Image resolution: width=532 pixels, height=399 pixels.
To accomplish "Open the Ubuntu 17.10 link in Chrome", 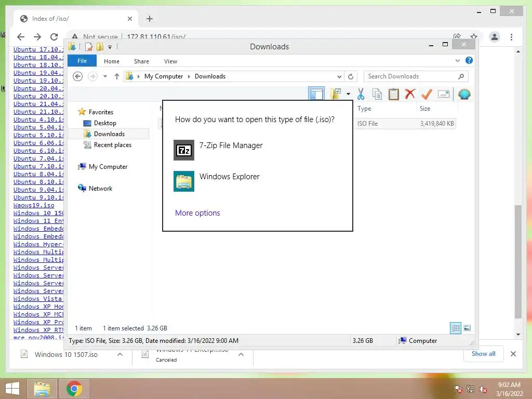I will (x=38, y=49).
